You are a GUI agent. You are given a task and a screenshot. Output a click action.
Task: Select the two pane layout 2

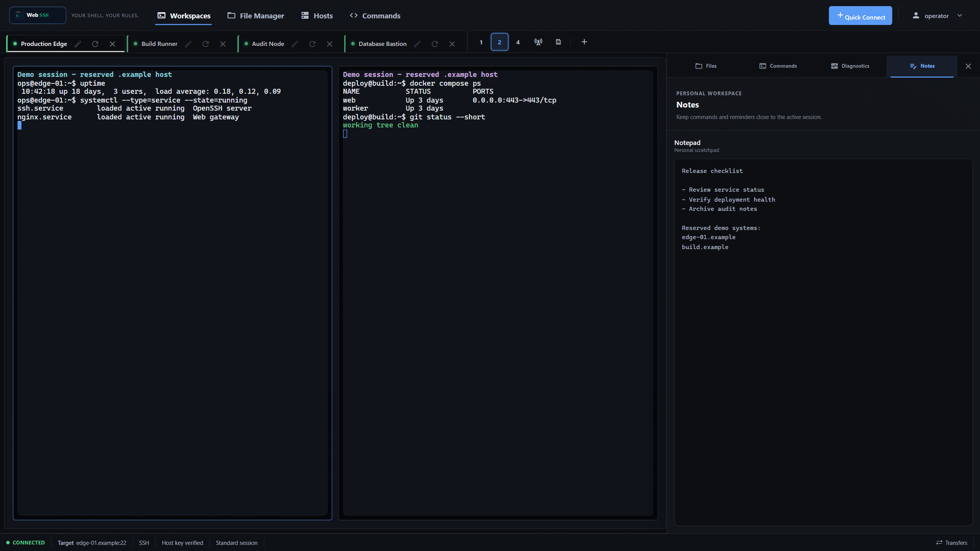point(500,42)
